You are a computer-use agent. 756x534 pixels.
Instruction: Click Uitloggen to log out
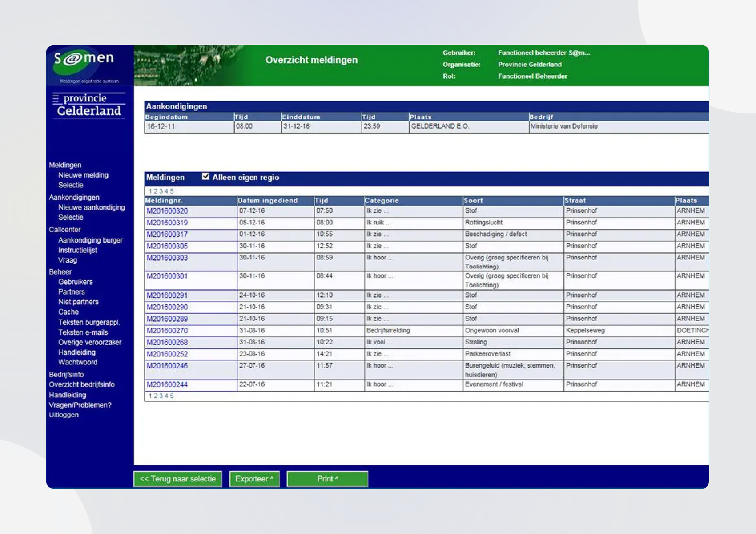tap(64, 415)
